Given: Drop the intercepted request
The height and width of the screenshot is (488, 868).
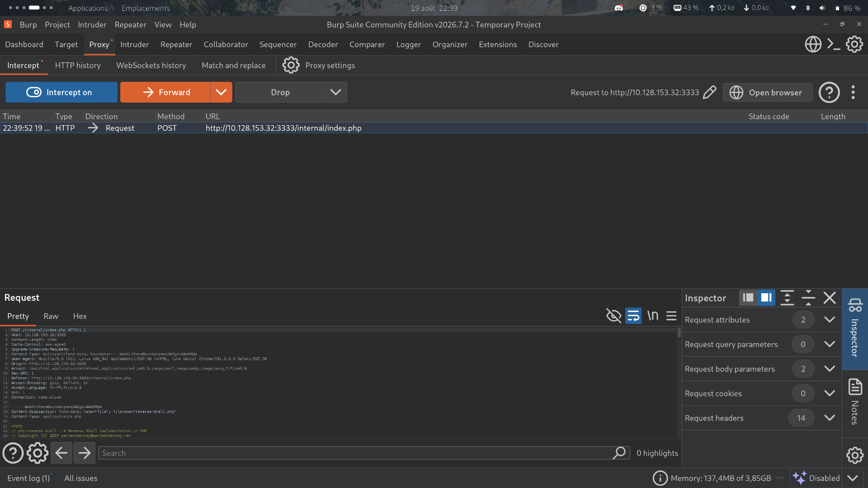Looking at the screenshot, I should click(280, 92).
